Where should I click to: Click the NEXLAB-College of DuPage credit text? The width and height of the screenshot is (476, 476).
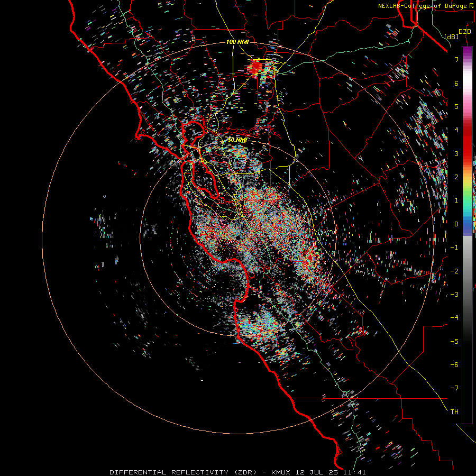coord(423,6)
